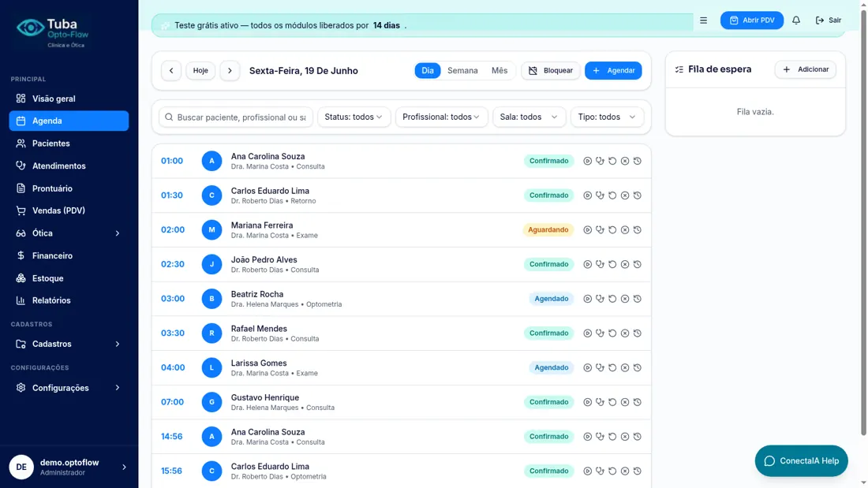Screen dimensions: 868x488
Task: Switch to the Mês view
Action: coord(499,71)
